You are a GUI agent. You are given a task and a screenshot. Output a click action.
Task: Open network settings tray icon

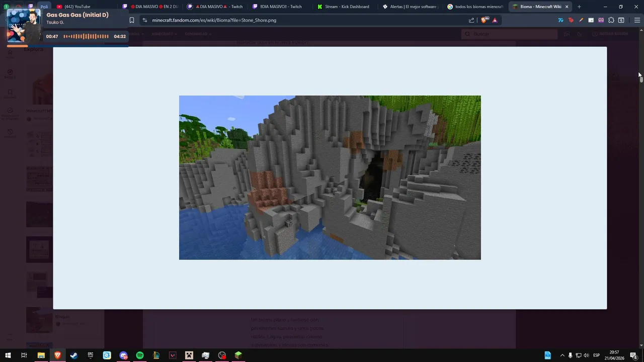(x=578, y=355)
